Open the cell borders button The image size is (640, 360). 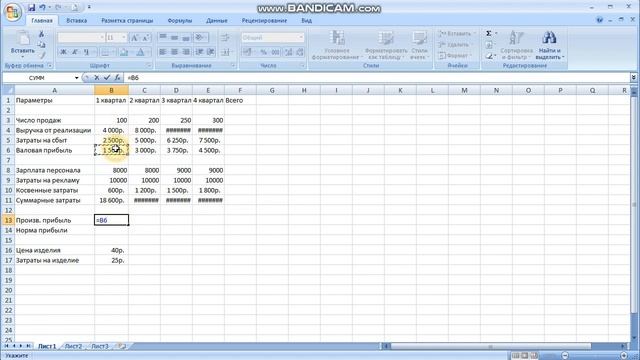pyautogui.click(x=105, y=52)
